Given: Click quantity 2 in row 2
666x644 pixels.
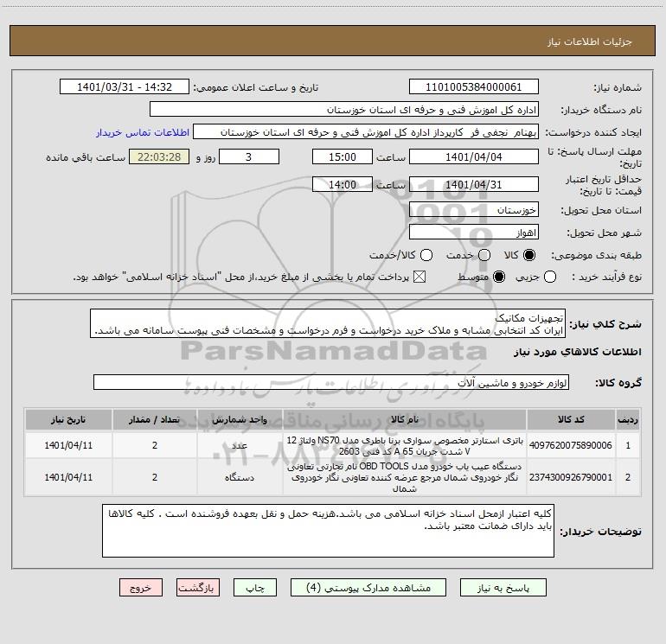Looking at the screenshot, I should click(x=155, y=477).
